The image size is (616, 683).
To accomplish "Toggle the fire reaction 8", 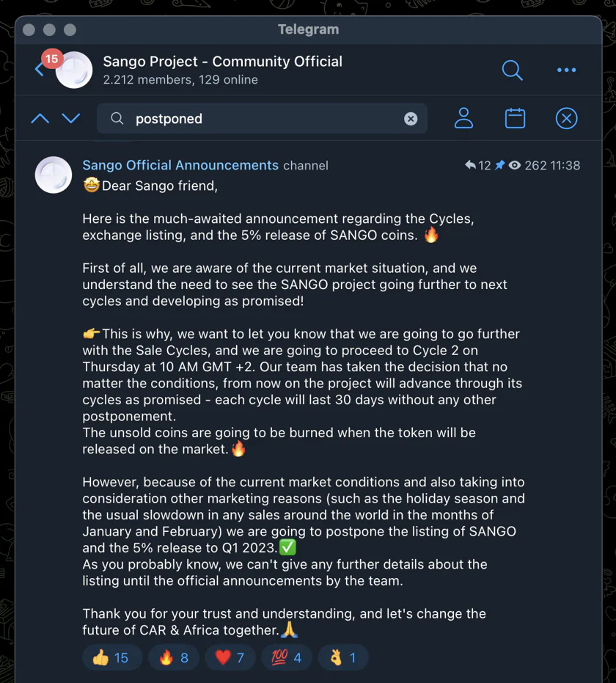I will tap(173, 657).
